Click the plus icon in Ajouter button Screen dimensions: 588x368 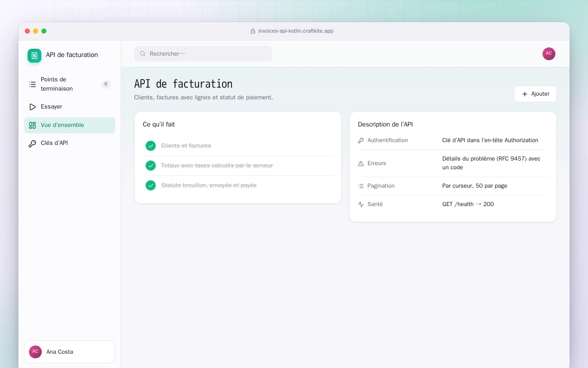pyautogui.click(x=525, y=94)
